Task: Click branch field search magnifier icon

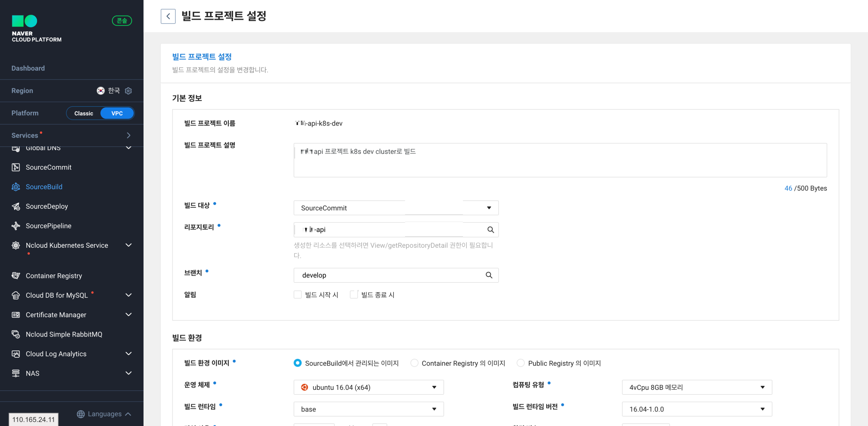Action: point(489,275)
